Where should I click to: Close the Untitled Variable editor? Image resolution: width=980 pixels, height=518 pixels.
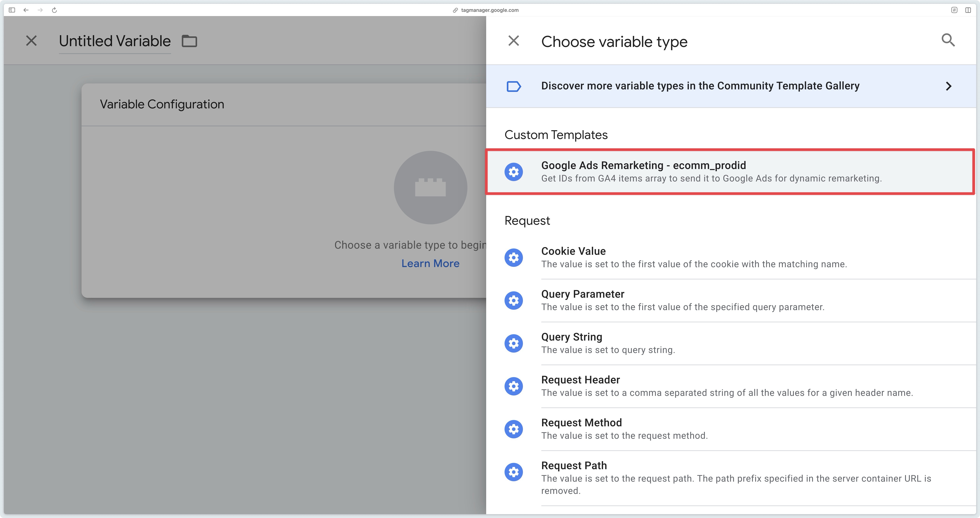pyautogui.click(x=31, y=41)
